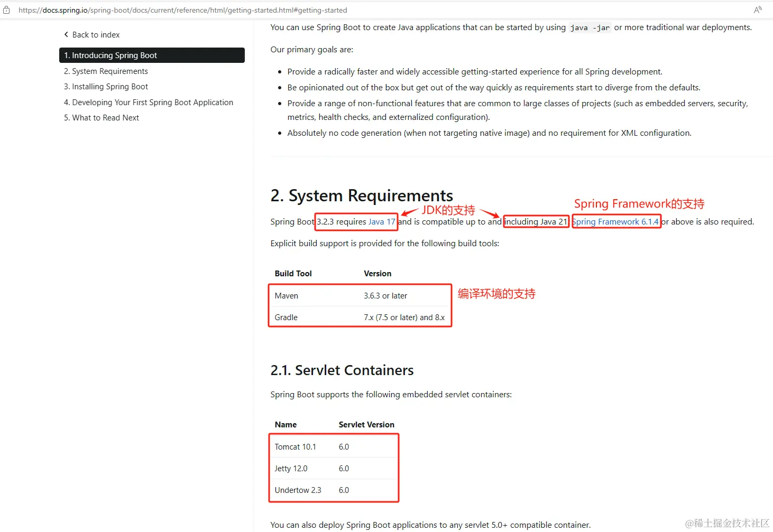Select the Gradle cell in build tool table
The height and width of the screenshot is (532, 773).
(x=286, y=318)
